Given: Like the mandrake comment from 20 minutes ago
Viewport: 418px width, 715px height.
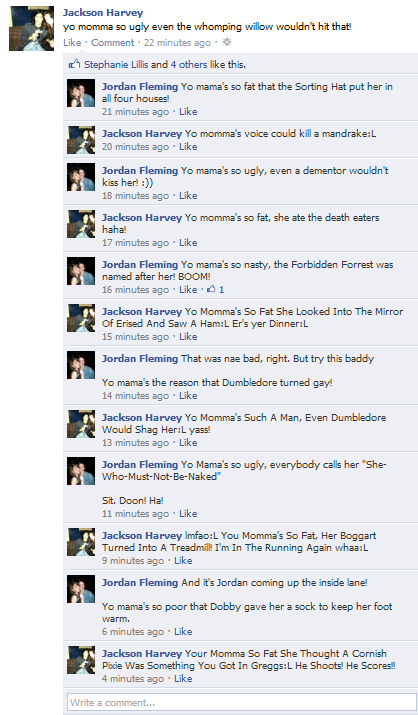Looking at the screenshot, I should (x=188, y=147).
